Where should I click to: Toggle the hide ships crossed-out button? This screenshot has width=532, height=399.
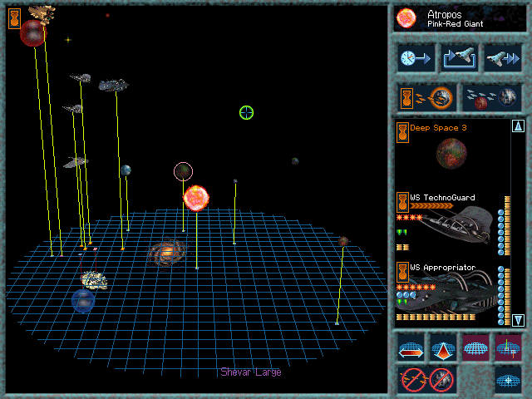pos(413,380)
